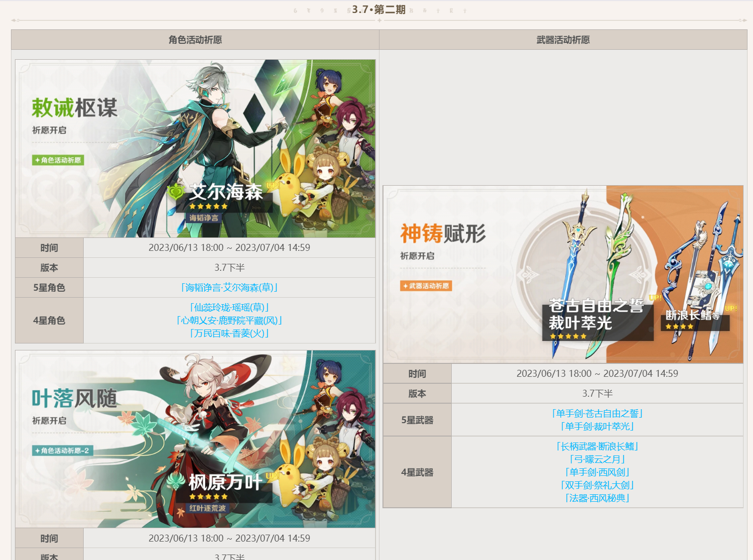Image resolution: width=753 pixels, height=560 pixels.
Task: Click the 曚云之月 bow link
Action: pyautogui.click(x=597, y=459)
